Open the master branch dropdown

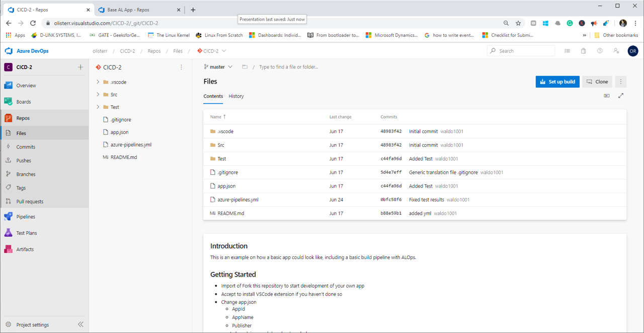point(218,66)
